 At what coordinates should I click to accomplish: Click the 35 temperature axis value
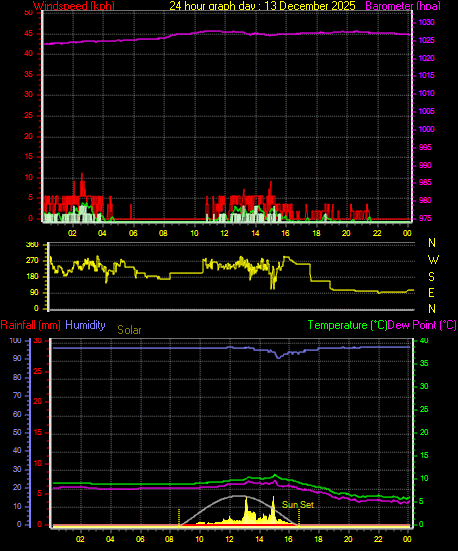click(x=424, y=363)
